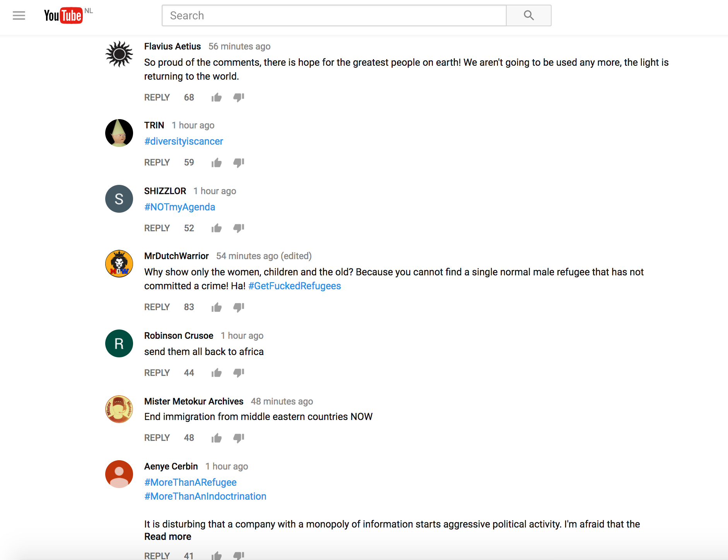Dislike Mister Metokur Archives' comment
Image resolution: width=728 pixels, height=560 pixels.
(239, 438)
